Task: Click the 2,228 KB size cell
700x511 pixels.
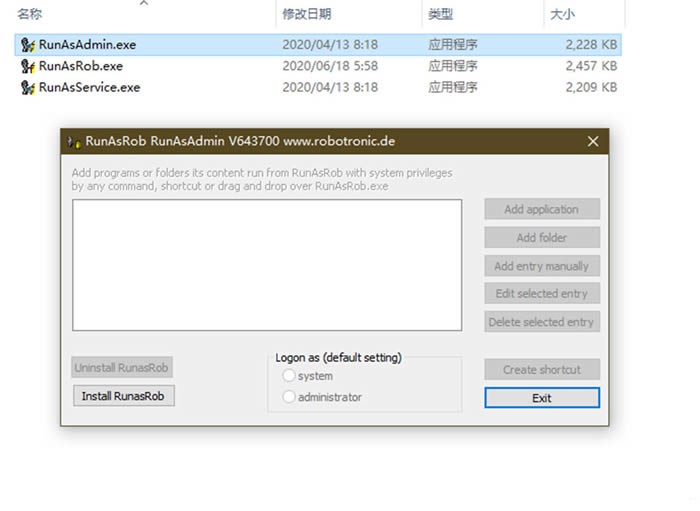Action: click(x=591, y=45)
